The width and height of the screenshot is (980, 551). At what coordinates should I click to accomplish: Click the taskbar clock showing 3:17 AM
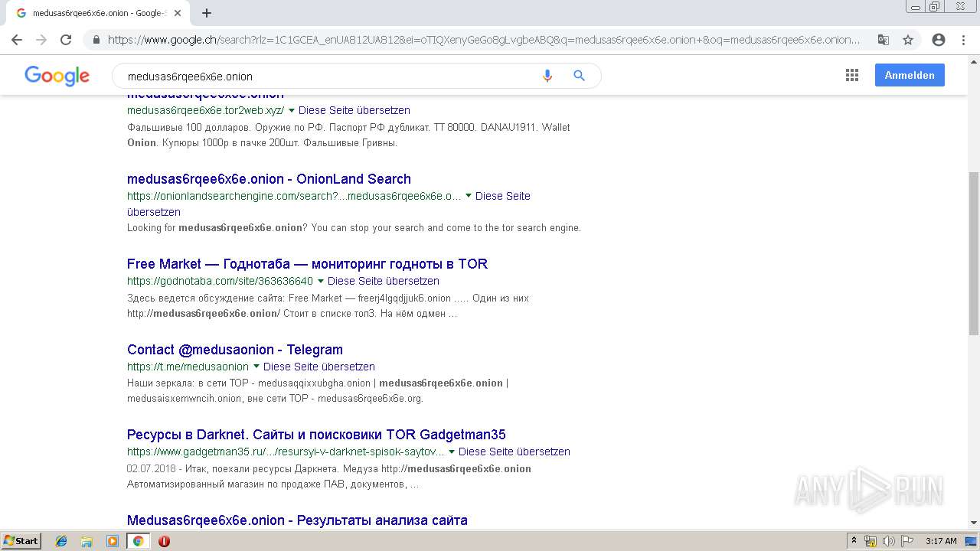click(x=941, y=541)
